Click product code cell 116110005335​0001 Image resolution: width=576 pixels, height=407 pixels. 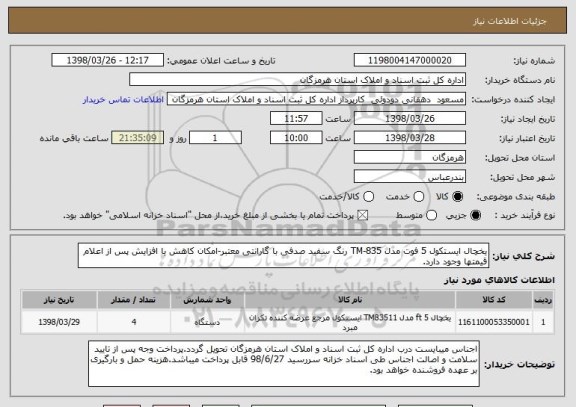click(494, 322)
